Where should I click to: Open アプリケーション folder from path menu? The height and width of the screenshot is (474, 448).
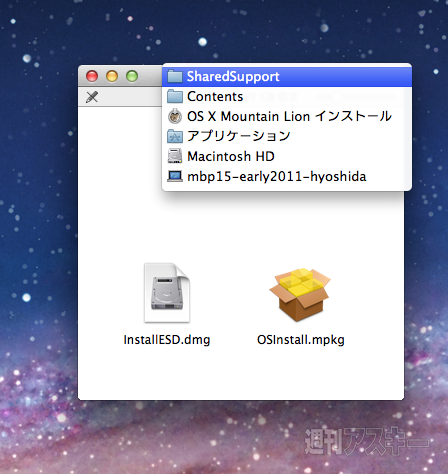pyautogui.click(x=287, y=136)
